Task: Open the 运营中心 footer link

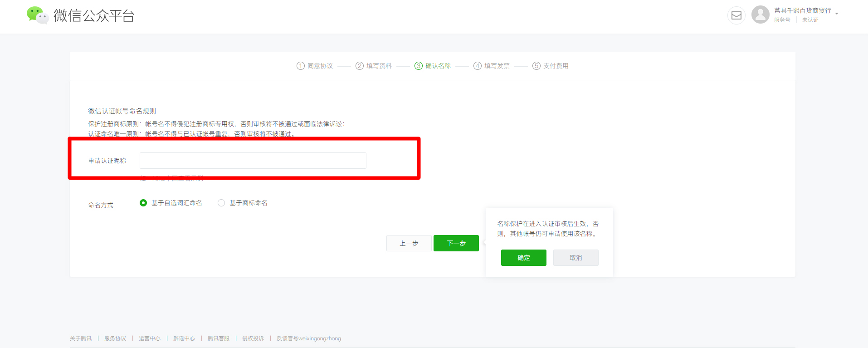Action: [150, 338]
